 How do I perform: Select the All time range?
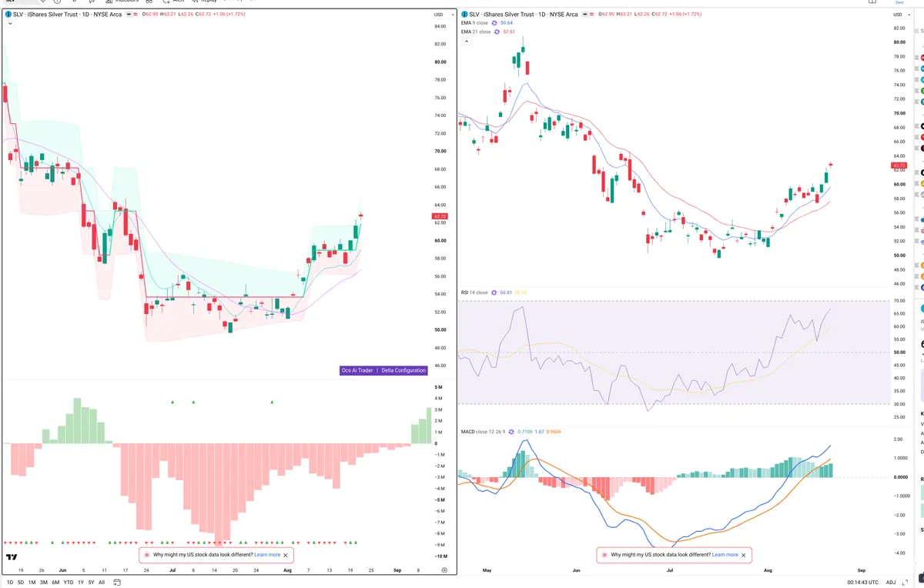pyautogui.click(x=102, y=582)
